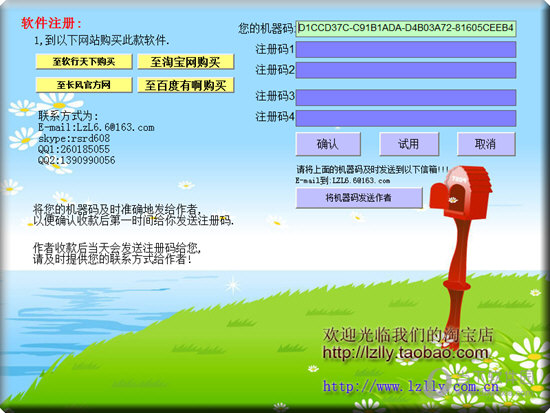This screenshot has width=550, height=413.
Task: Click the 软件注册 red heading
Action: [x=52, y=23]
